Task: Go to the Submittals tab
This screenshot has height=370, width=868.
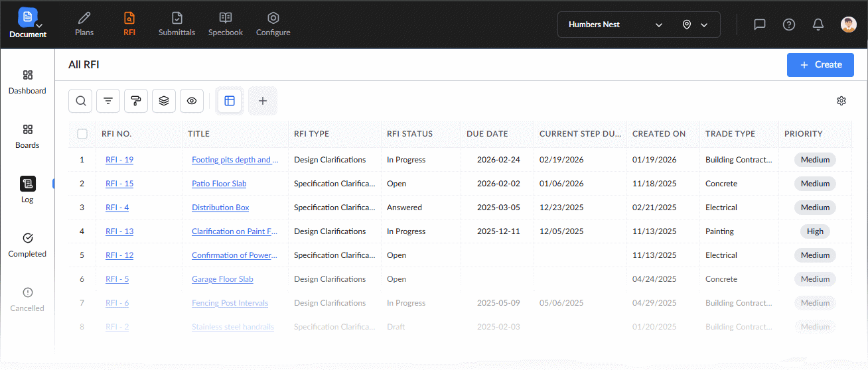Action: [x=177, y=25]
